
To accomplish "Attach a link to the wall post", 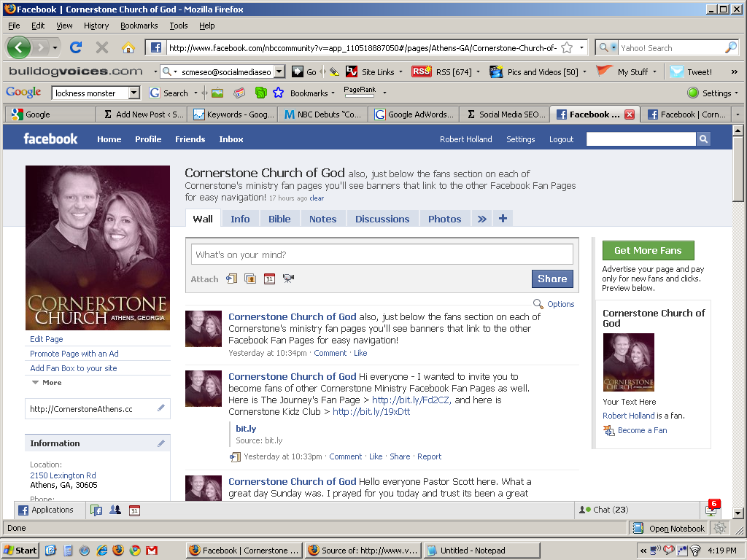I will tap(231, 279).
